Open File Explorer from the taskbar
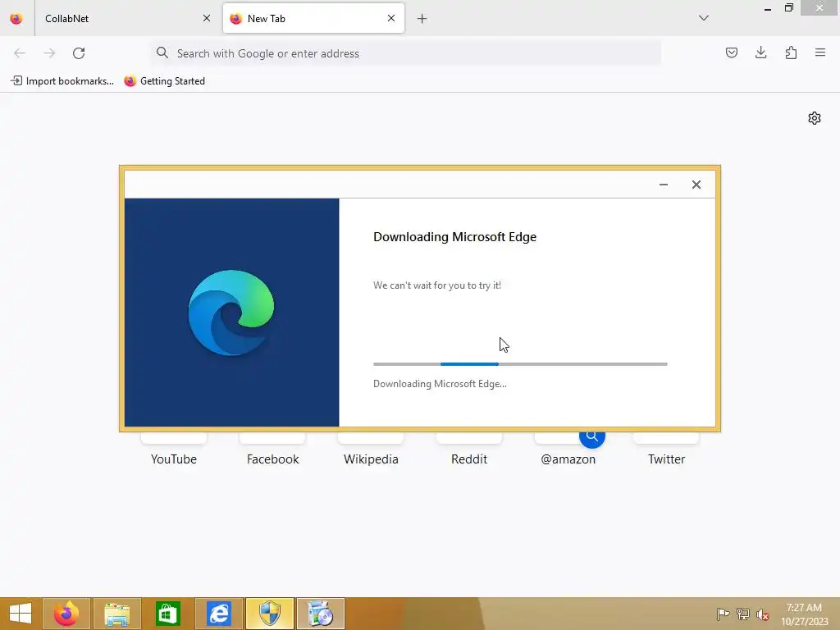The image size is (840, 630). pos(116,614)
